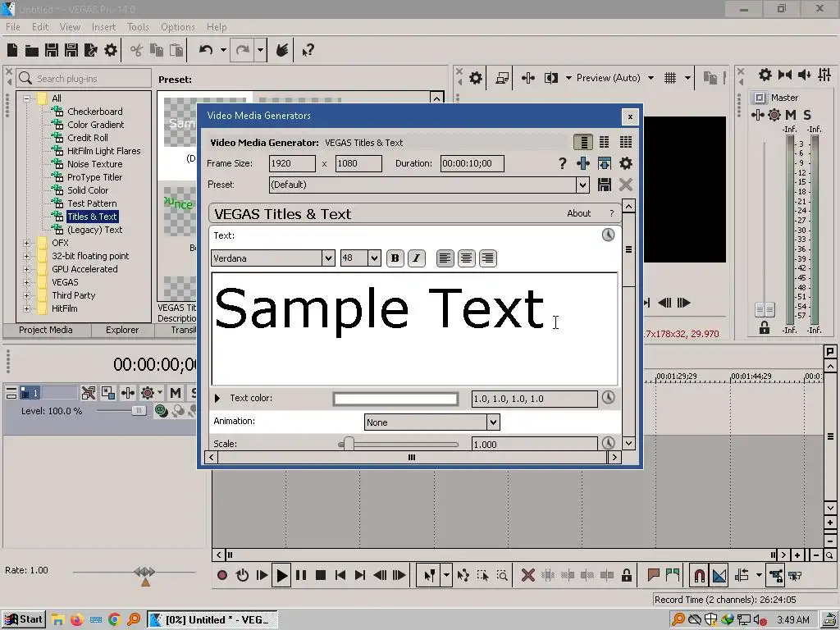Click the generator help question mark icon
The width and height of the screenshot is (840, 630).
pos(562,163)
